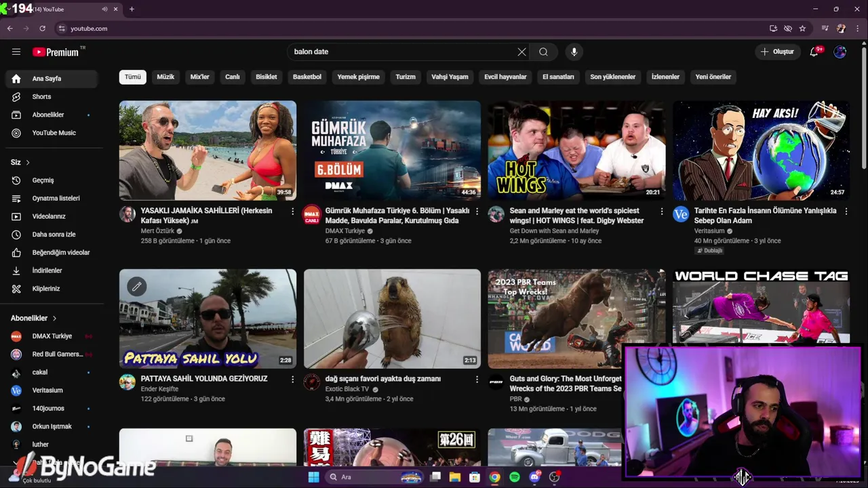This screenshot has height=488, width=868.
Task: Open Discord from the taskbar
Action: click(x=534, y=477)
